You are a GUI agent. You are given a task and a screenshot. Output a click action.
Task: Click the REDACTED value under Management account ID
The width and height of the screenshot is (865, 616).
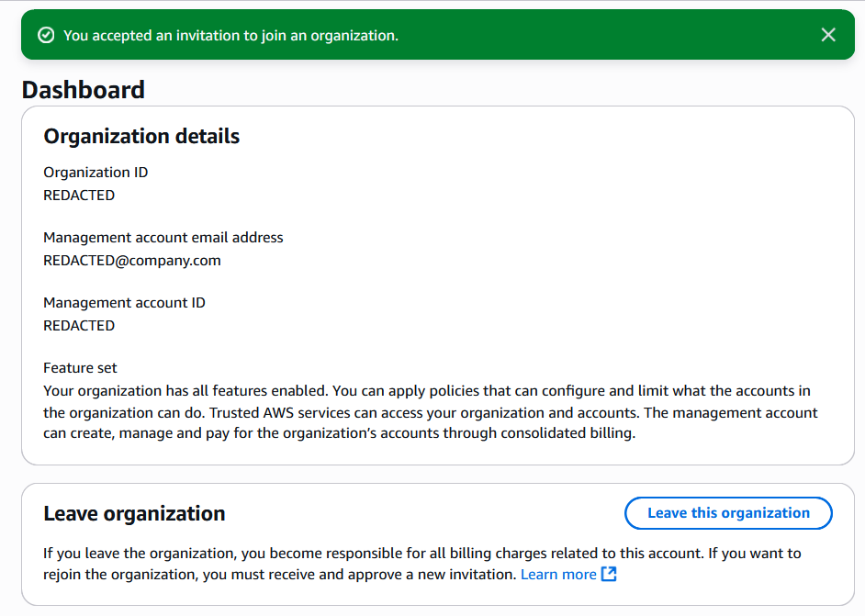tap(79, 325)
